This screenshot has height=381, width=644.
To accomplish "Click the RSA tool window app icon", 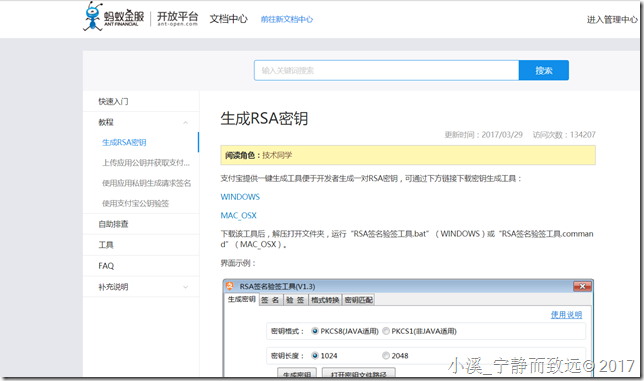I will coord(230,286).
